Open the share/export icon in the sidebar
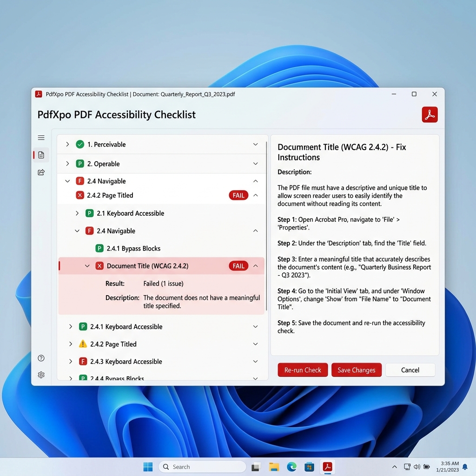This screenshot has height=476, width=476. (41, 172)
